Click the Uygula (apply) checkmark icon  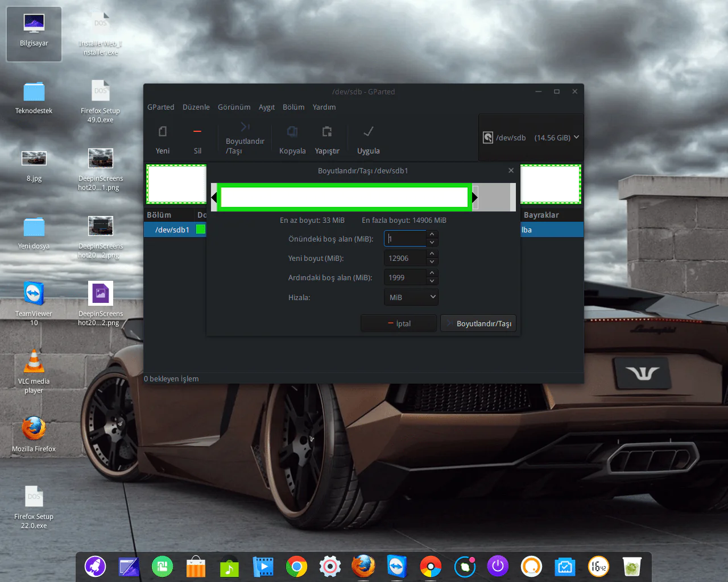coord(369,132)
